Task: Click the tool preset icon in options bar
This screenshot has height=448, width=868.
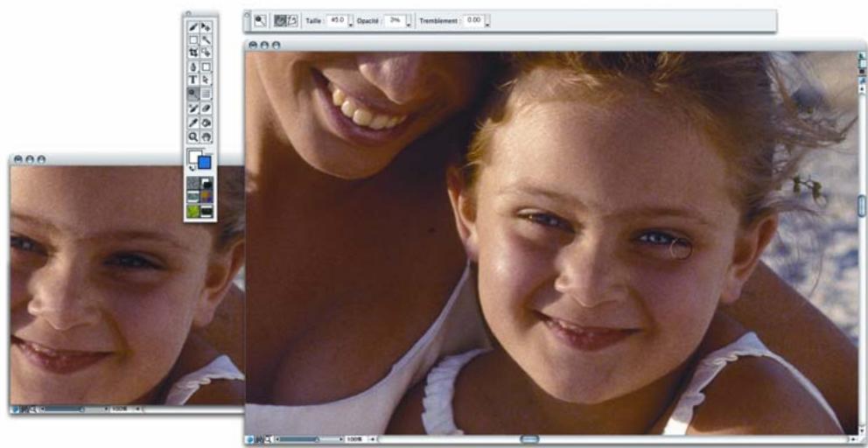Action: pos(261,19)
